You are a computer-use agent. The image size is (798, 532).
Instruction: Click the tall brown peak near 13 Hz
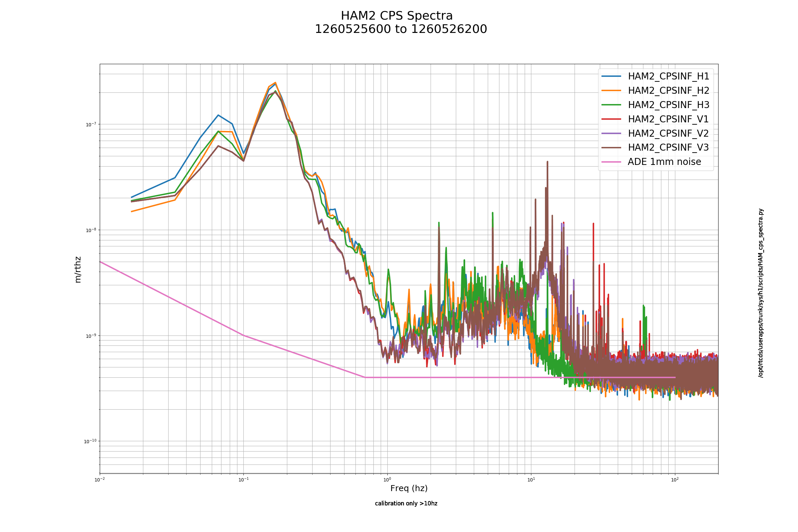(x=547, y=162)
